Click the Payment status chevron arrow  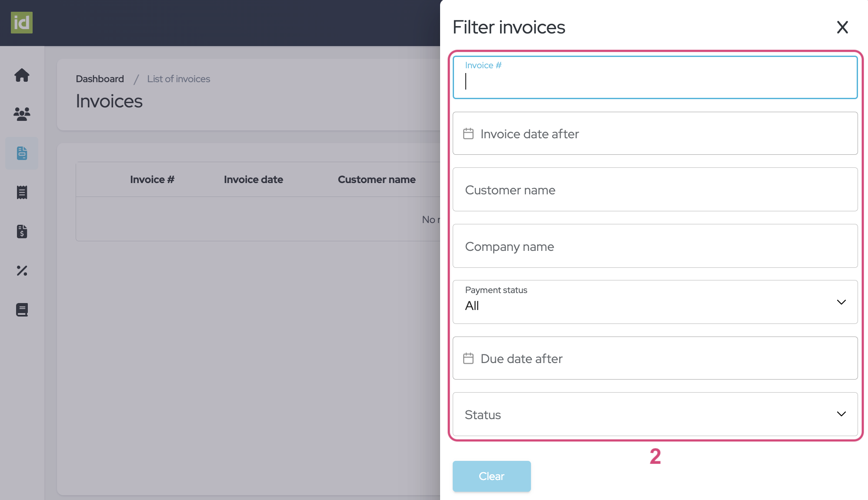841,302
